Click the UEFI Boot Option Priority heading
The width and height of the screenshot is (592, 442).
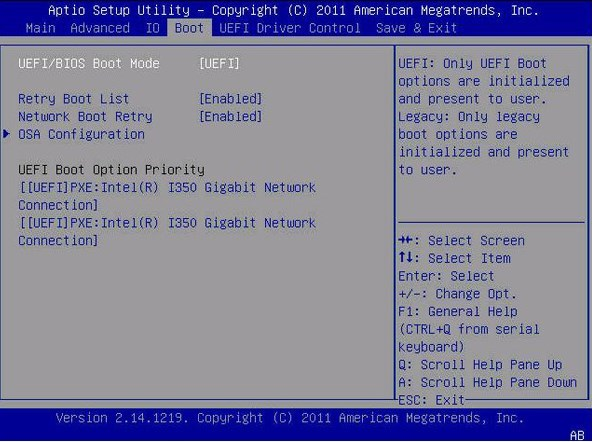pos(111,170)
